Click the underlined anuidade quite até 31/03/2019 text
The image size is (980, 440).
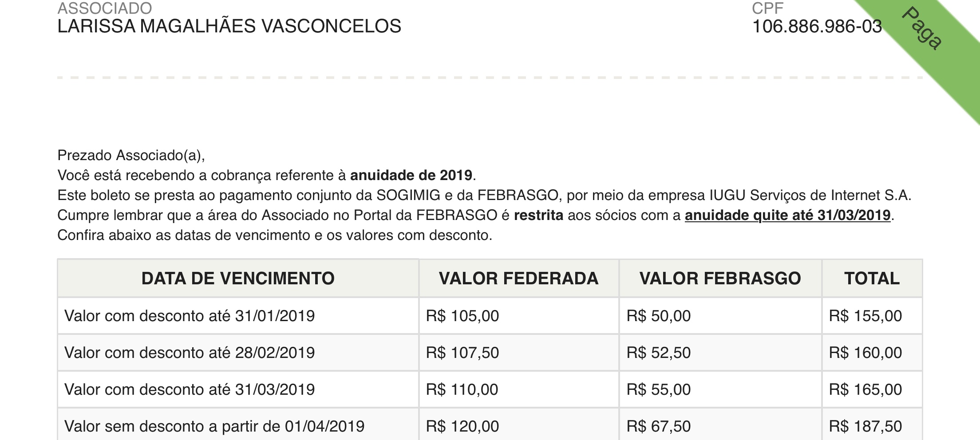point(787,215)
